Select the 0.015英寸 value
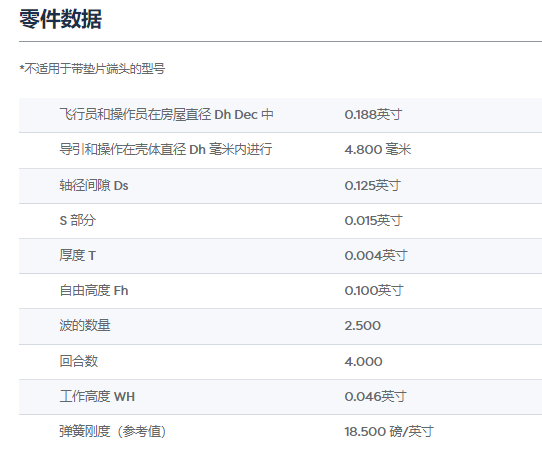The width and height of the screenshot is (542, 464). [x=373, y=220]
